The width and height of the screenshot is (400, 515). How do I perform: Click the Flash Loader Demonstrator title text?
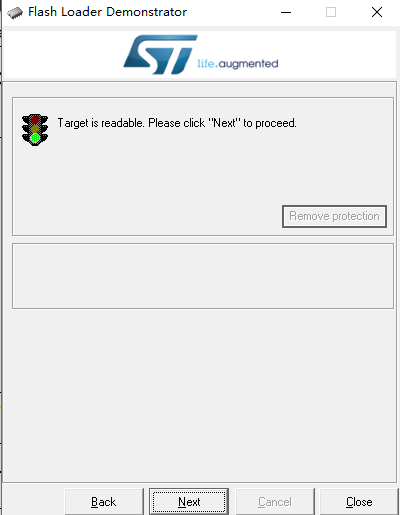coord(107,12)
